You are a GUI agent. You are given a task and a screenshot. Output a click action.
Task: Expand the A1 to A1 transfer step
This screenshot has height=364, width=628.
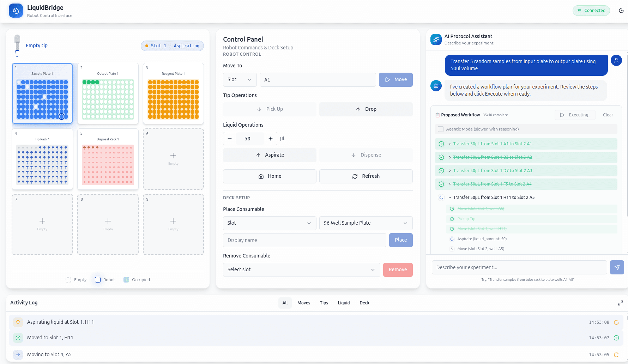point(450,144)
